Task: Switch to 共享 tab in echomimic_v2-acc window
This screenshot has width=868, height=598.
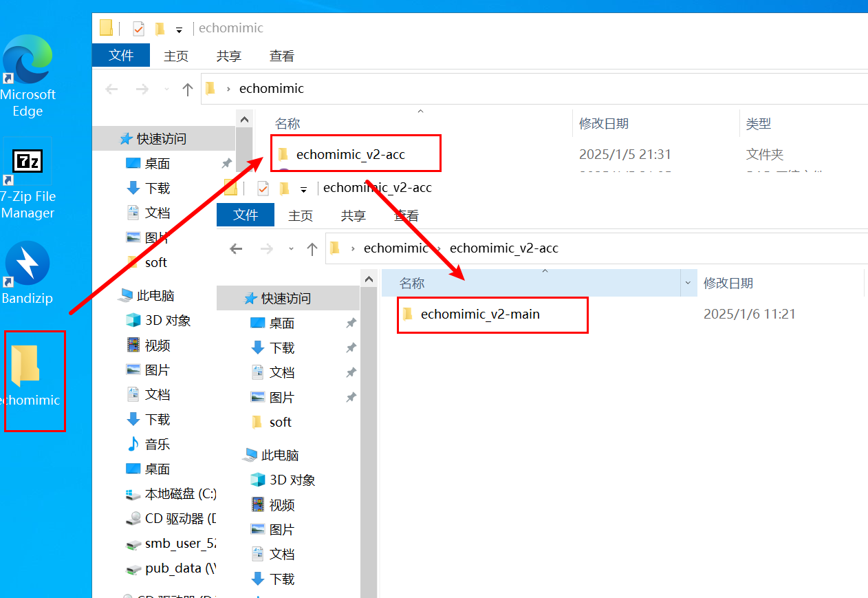Action: tap(354, 215)
